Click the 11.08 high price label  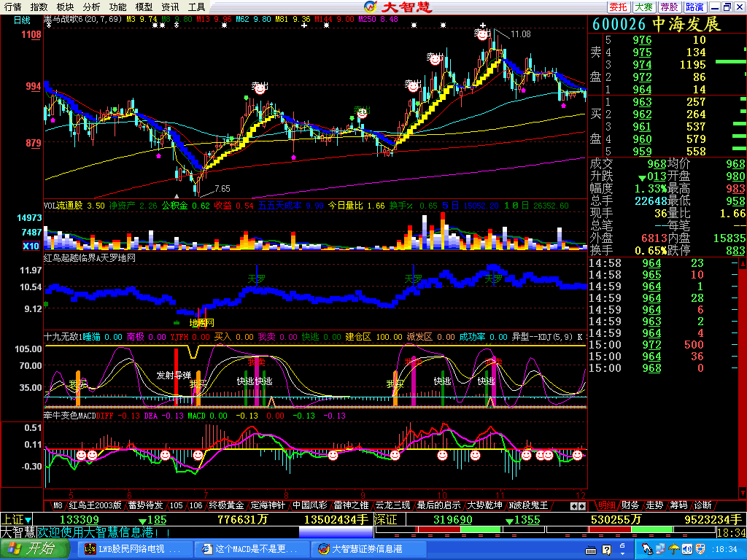click(520, 34)
